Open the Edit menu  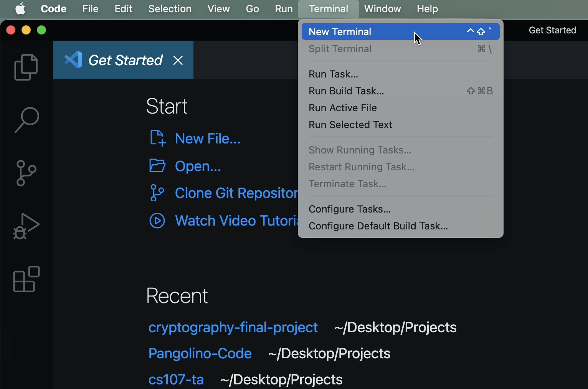(x=123, y=8)
